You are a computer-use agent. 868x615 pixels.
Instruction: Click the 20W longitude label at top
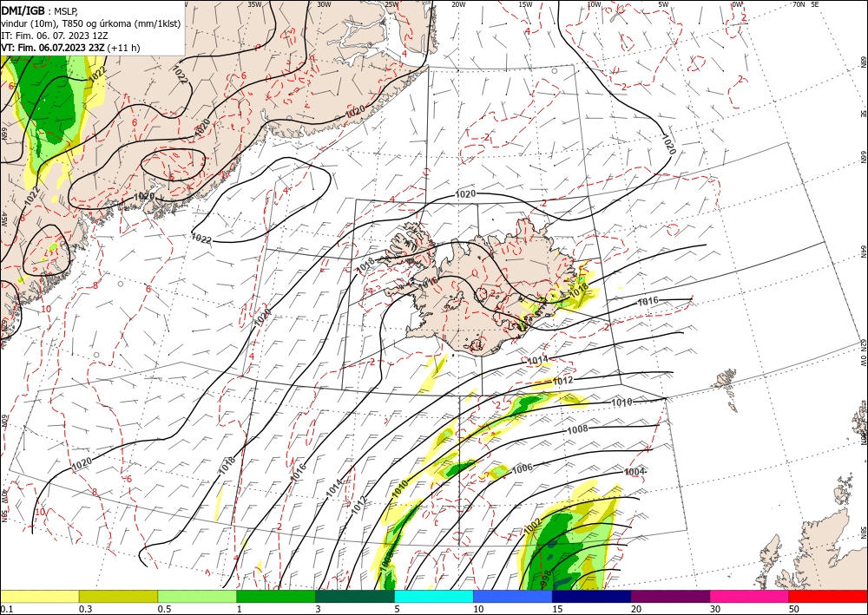pyautogui.click(x=458, y=4)
